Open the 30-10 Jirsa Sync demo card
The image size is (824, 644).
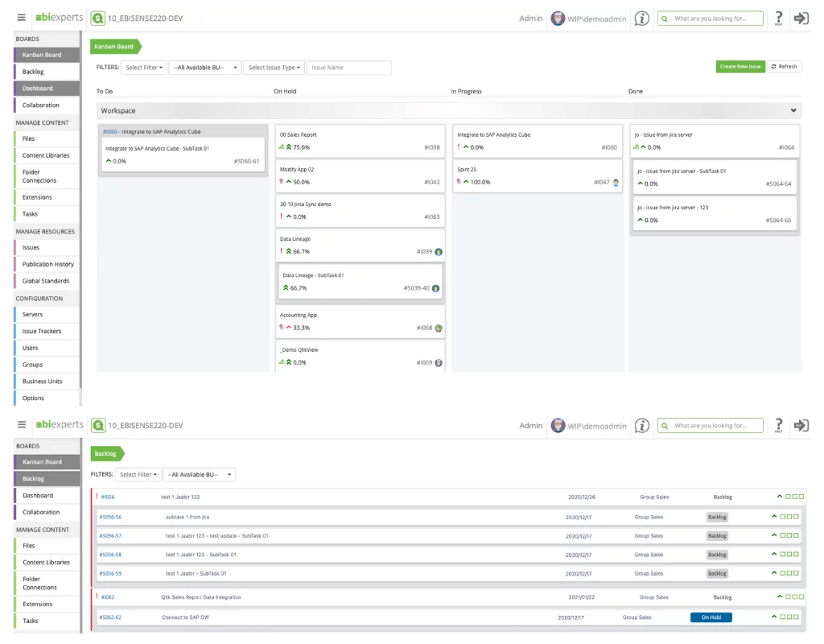click(360, 210)
